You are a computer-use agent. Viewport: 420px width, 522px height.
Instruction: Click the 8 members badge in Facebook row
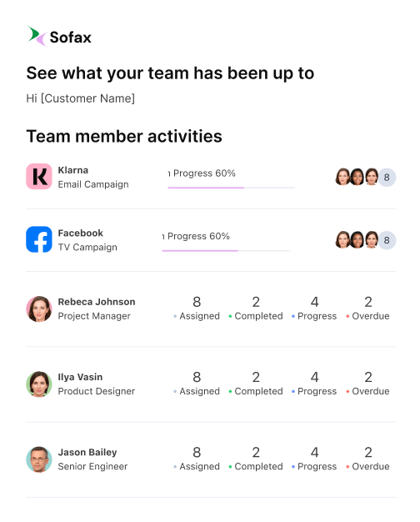point(387,240)
